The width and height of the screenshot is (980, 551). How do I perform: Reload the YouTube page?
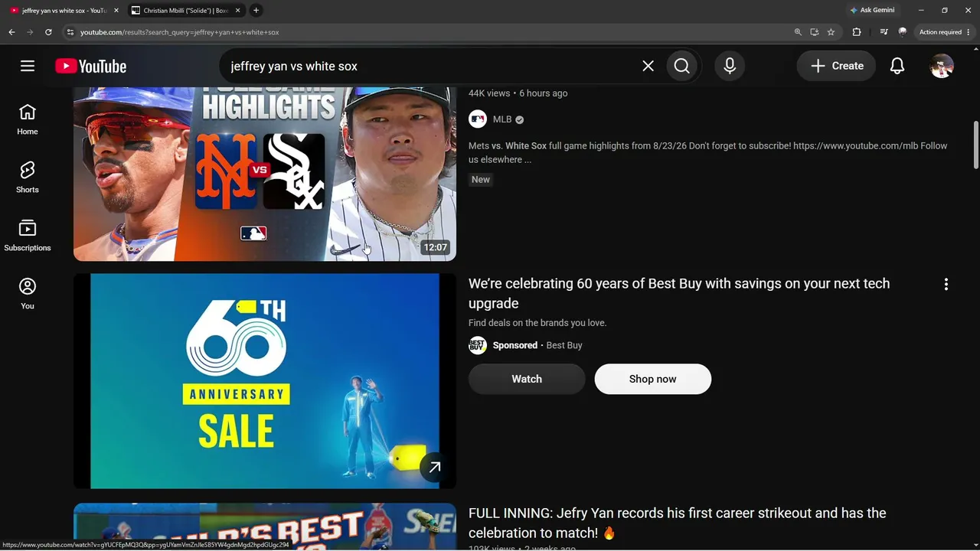click(48, 32)
